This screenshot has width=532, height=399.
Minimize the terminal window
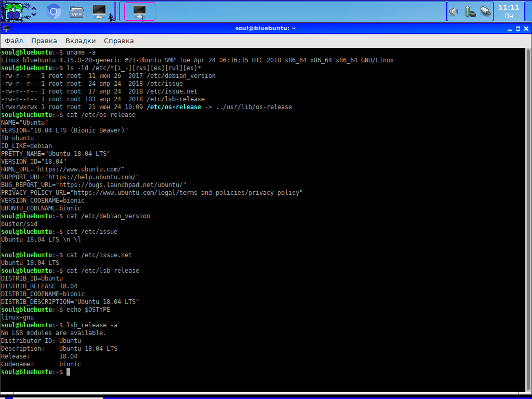(x=510, y=29)
